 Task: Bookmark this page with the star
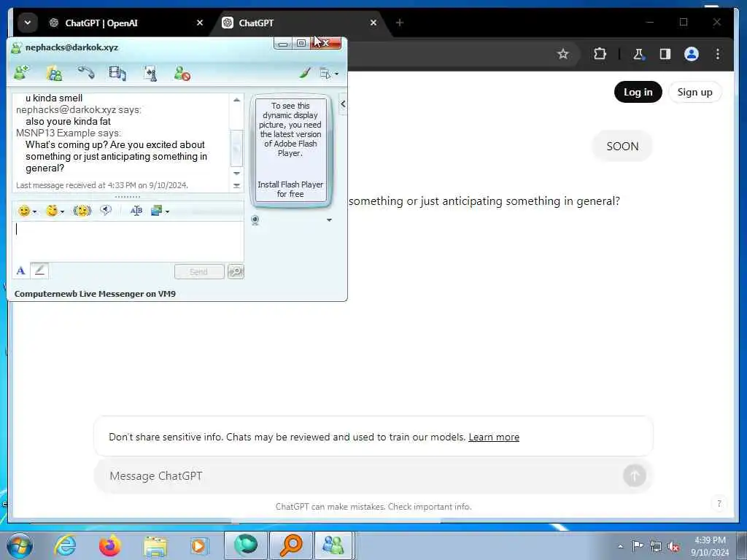(x=563, y=54)
